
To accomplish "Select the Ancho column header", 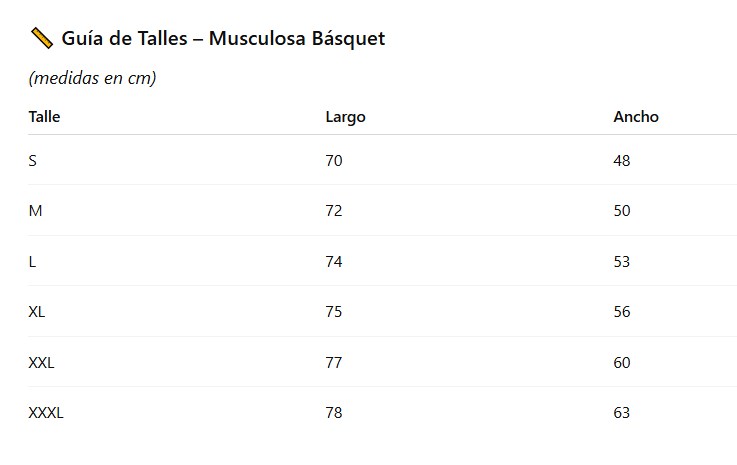I will pyautogui.click(x=636, y=117).
